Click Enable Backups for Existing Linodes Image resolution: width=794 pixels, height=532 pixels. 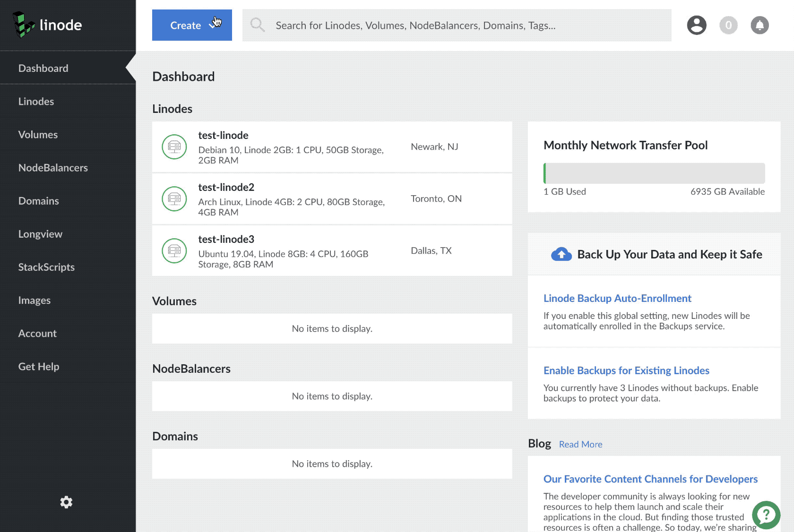[626, 371]
